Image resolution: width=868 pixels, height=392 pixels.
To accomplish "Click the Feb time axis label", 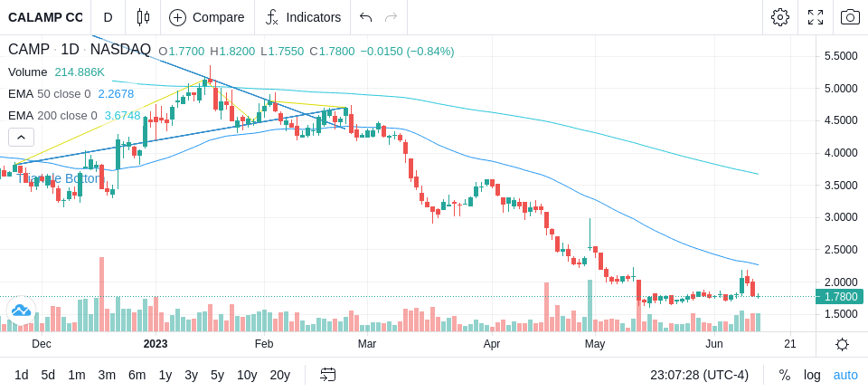I will 264,344.
